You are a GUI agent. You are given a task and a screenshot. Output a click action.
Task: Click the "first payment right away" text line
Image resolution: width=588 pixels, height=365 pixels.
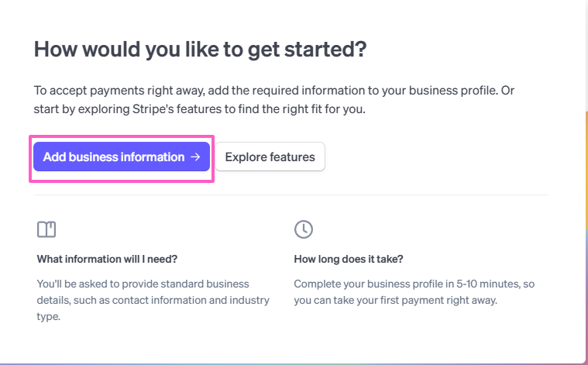coord(434,300)
